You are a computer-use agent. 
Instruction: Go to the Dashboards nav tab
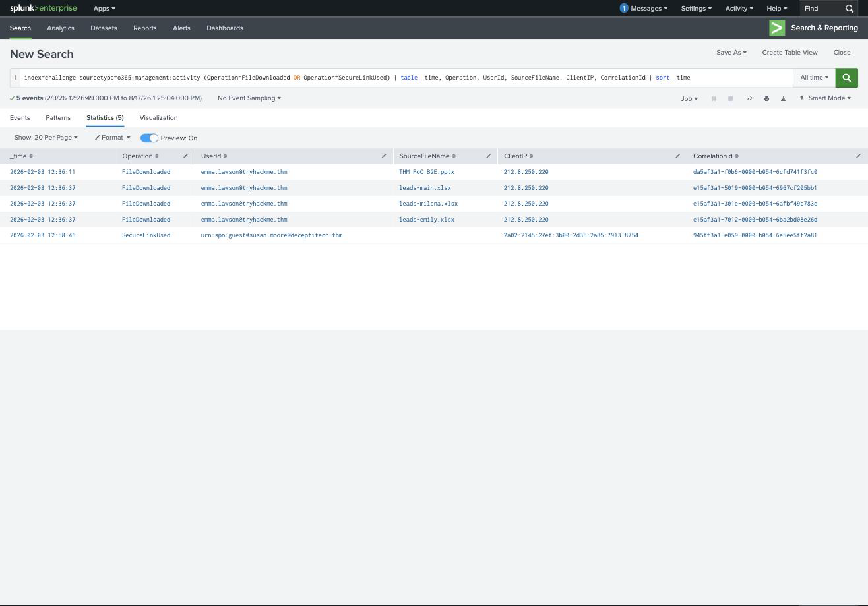point(225,28)
